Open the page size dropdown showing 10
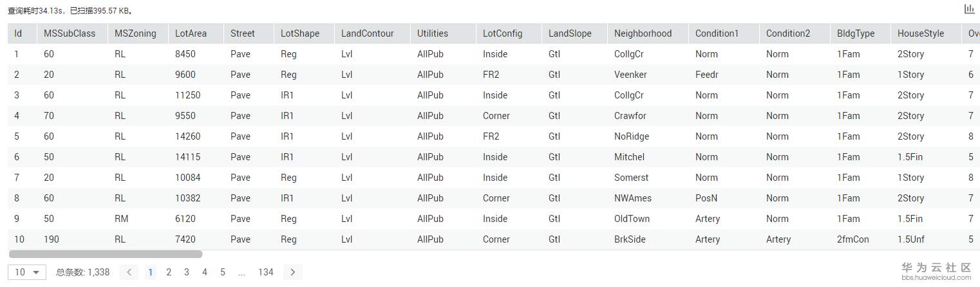This screenshot has height=287, width=980. click(x=27, y=272)
